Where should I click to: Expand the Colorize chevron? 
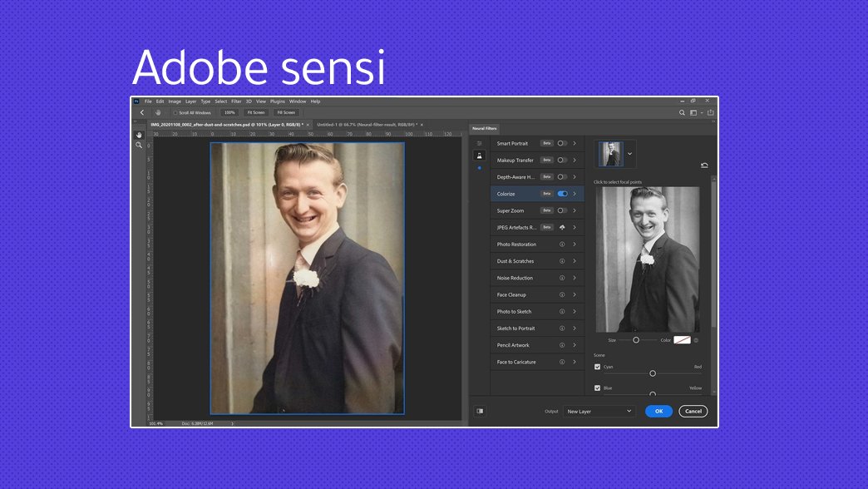pyautogui.click(x=575, y=194)
